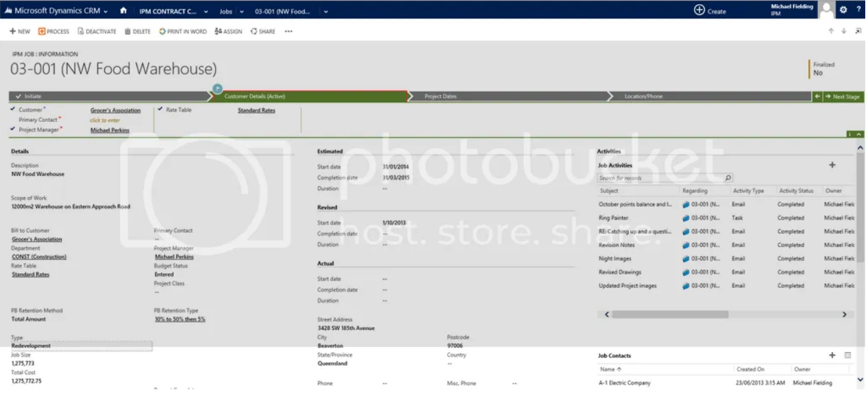Image resolution: width=868 pixels, height=393 pixels.
Task: Open Bill to Customer Grocer's Association link
Action: (x=37, y=240)
